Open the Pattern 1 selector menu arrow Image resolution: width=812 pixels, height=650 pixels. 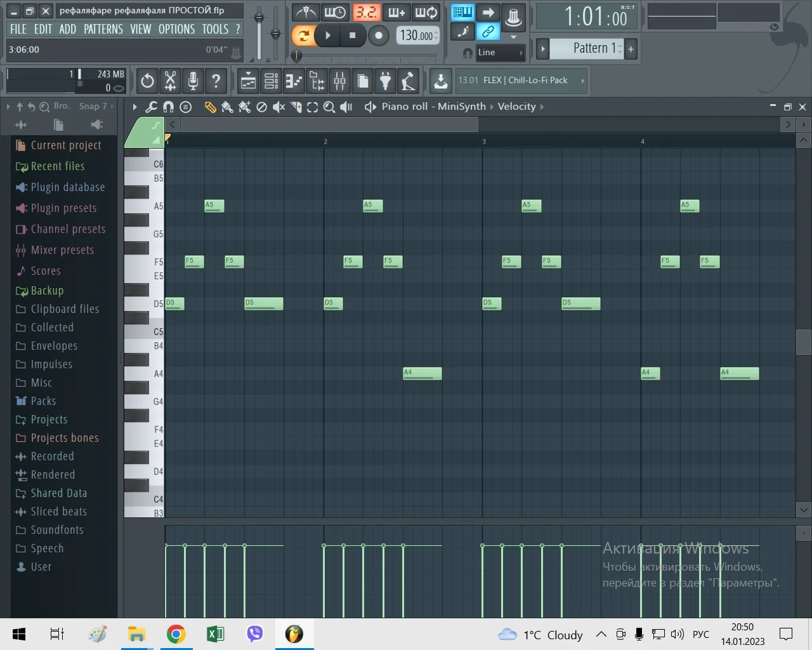(542, 49)
